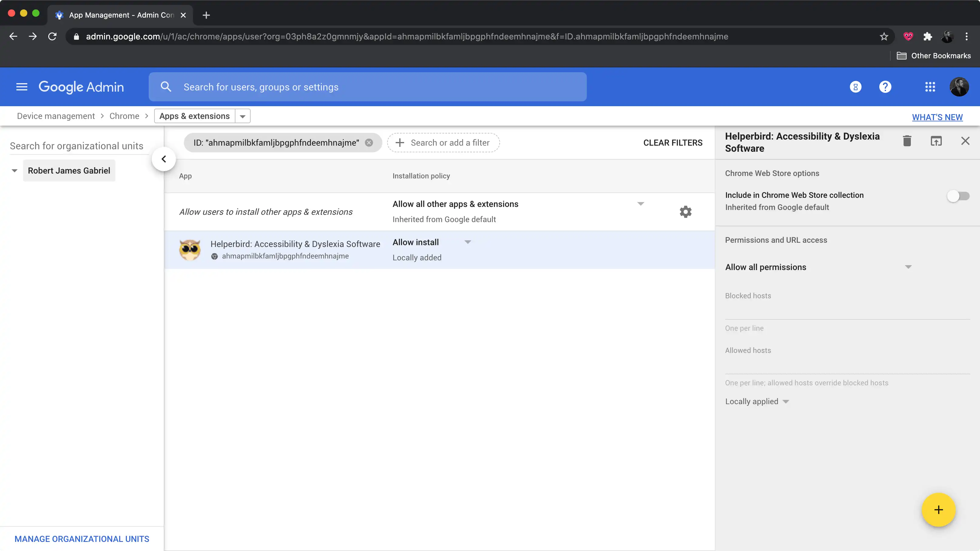Open the Help question mark icon

tap(885, 87)
